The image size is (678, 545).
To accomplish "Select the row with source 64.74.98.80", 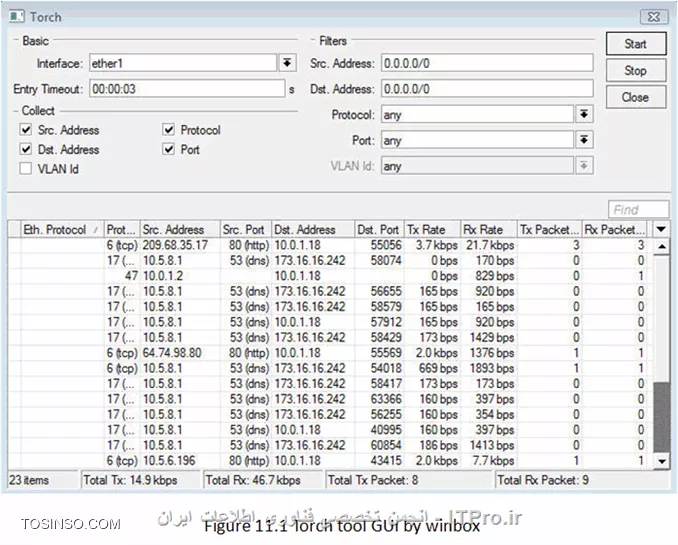I will 330,353.
